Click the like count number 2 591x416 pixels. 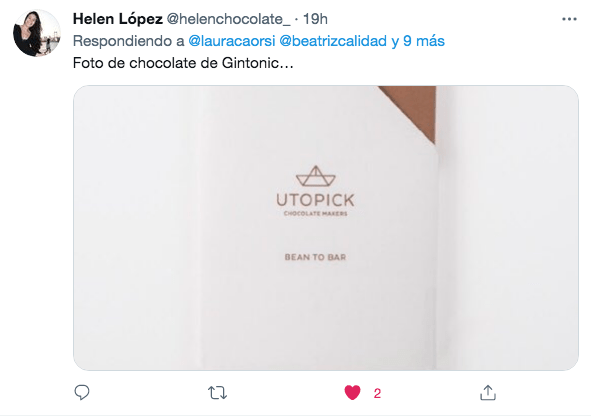[x=377, y=393]
